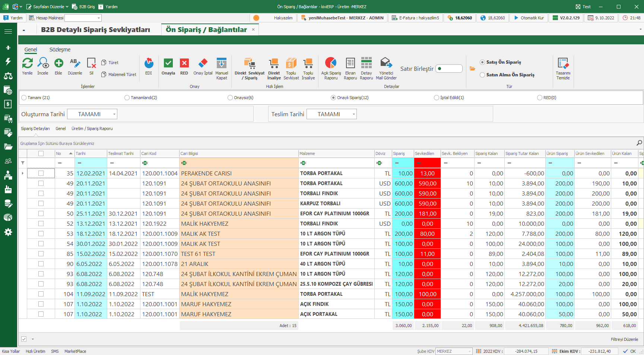Image resolution: width=644 pixels, height=355 pixels.
Task: Click the grid search magnifier icon
Action: (639, 143)
